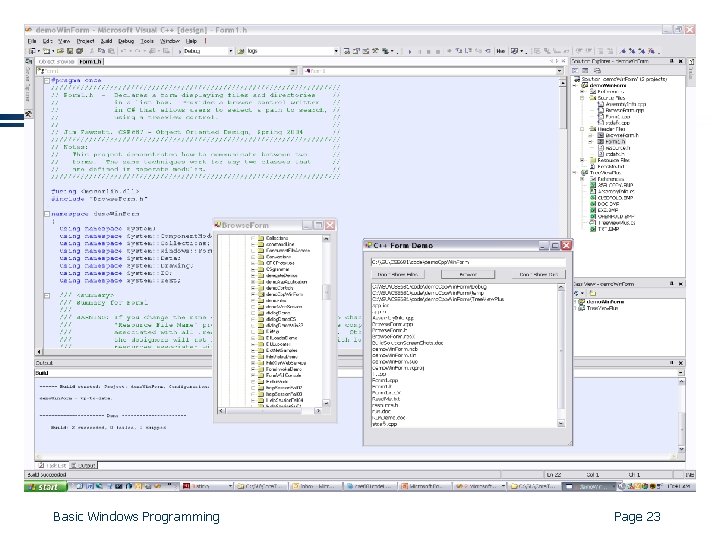Image resolution: width=720 pixels, height=540 pixels.
Task: Click the Windows Start button
Action: pos(44,487)
